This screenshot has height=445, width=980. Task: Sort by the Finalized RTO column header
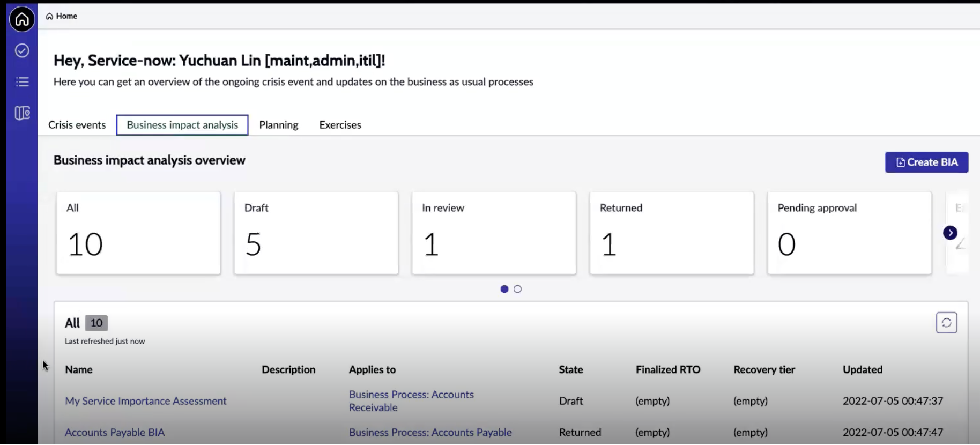click(668, 369)
